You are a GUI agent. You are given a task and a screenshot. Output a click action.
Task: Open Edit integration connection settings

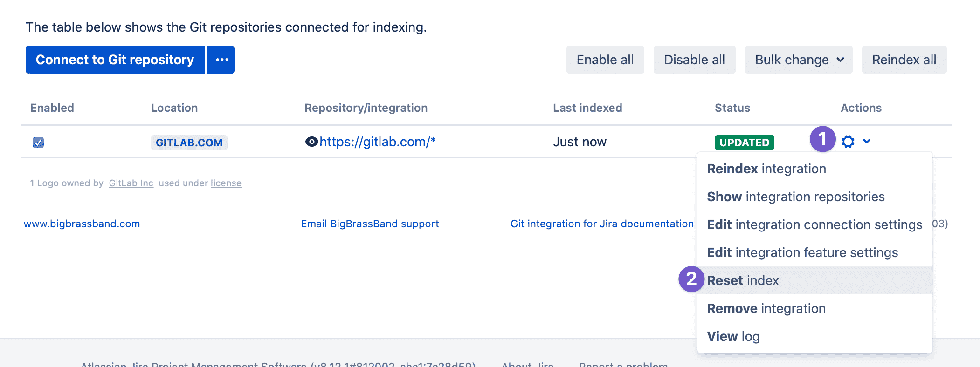pyautogui.click(x=814, y=224)
